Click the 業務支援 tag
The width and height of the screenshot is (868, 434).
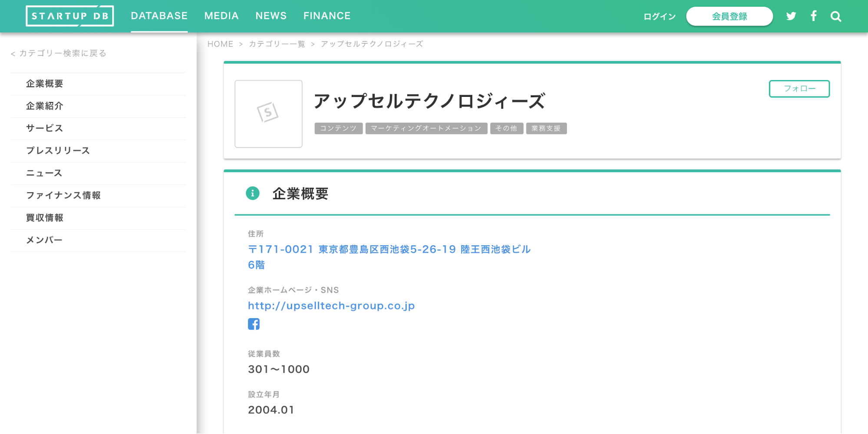(x=546, y=128)
